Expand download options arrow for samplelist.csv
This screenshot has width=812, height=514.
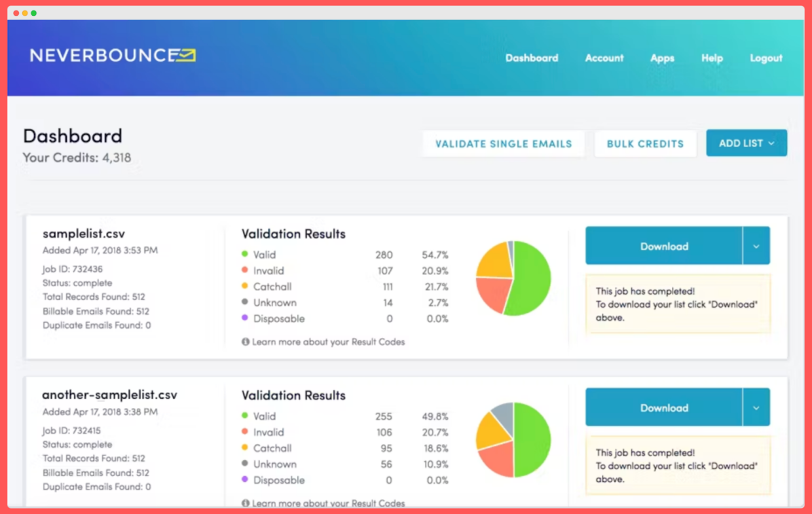(x=756, y=246)
